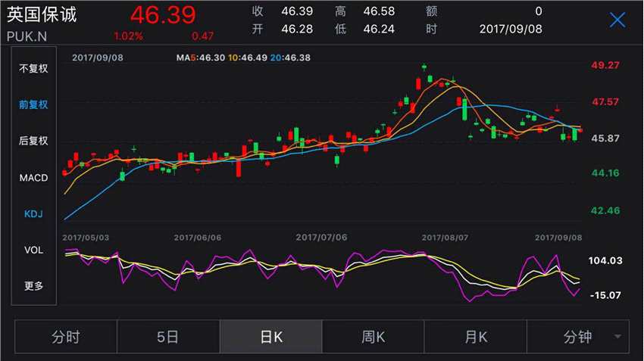Select 前复权 adjustment mode
Screen dimensions: 644x361
tap(33, 104)
